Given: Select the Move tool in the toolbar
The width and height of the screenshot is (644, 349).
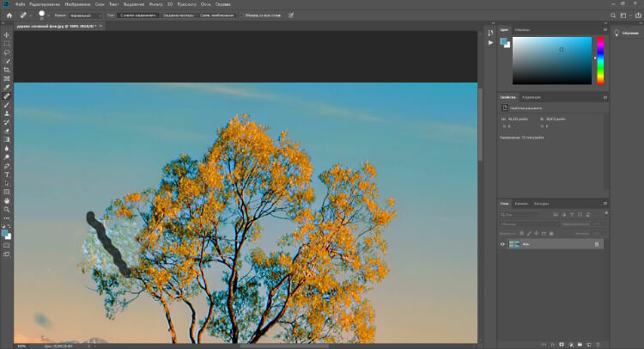Looking at the screenshot, I should pos(7,34).
